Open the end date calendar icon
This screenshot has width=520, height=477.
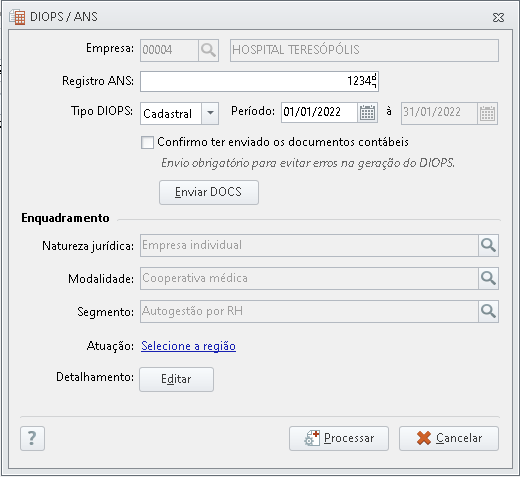[x=487, y=113]
